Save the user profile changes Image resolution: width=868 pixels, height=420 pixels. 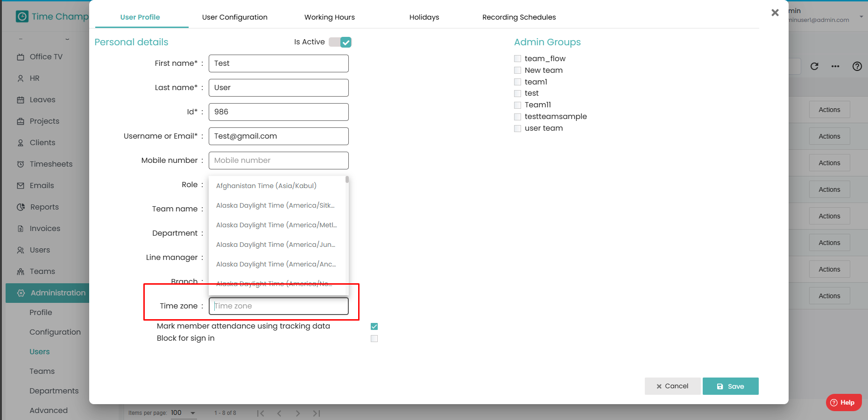pyautogui.click(x=731, y=386)
